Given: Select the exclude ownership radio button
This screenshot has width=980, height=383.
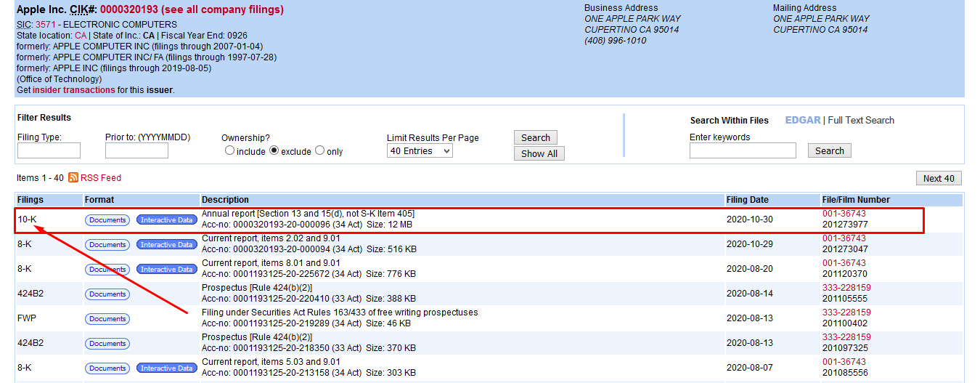Looking at the screenshot, I should (274, 150).
